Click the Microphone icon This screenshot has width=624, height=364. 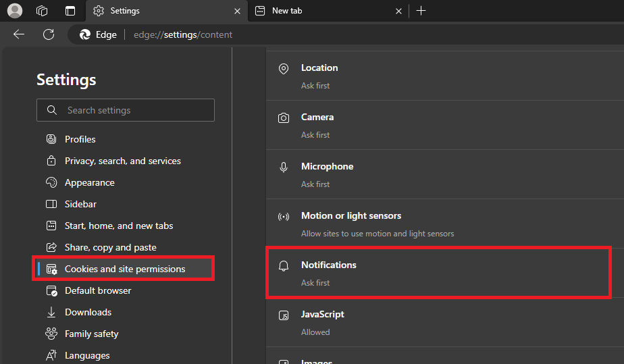[284, 167]
